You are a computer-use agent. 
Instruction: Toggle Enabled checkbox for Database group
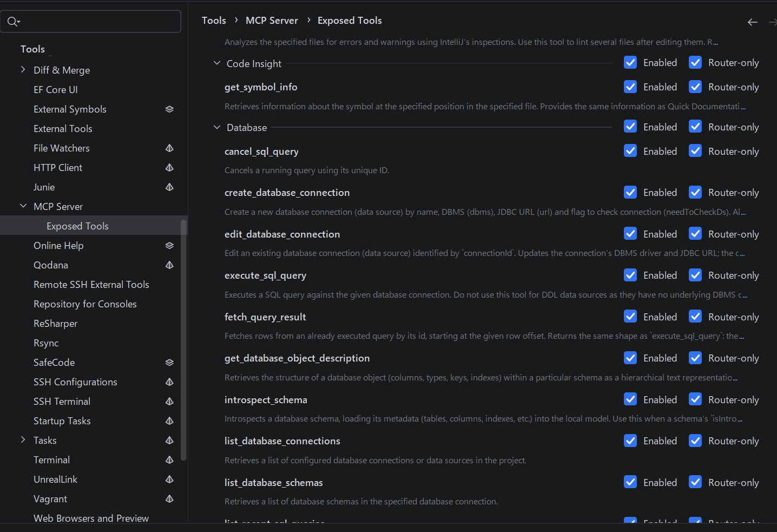coord(630,127)
